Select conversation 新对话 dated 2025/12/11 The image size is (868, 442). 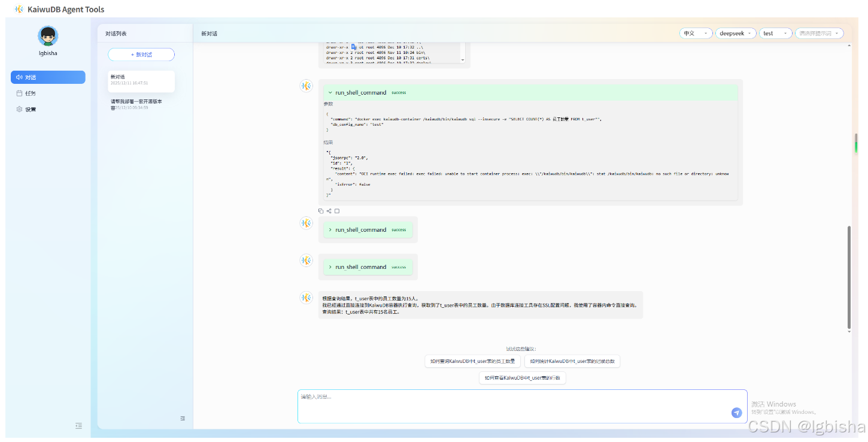pos(141,80)
